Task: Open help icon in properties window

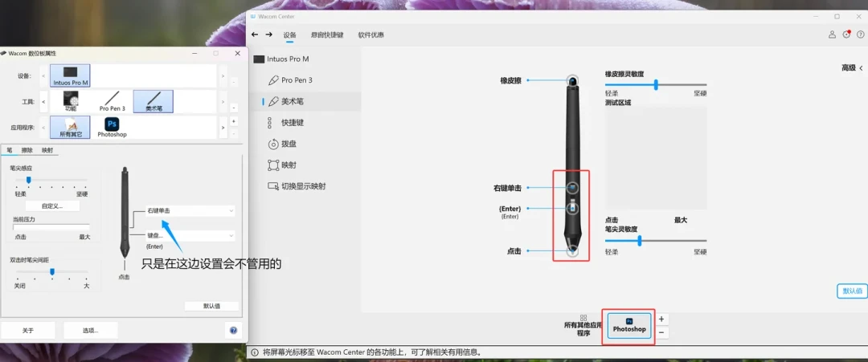Action: coord(233,331)
